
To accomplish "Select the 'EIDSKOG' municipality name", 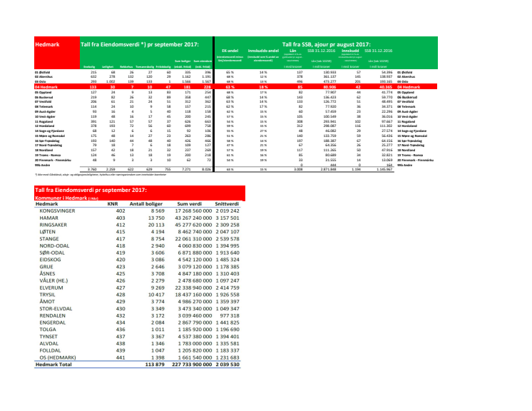I will [50, 260].
